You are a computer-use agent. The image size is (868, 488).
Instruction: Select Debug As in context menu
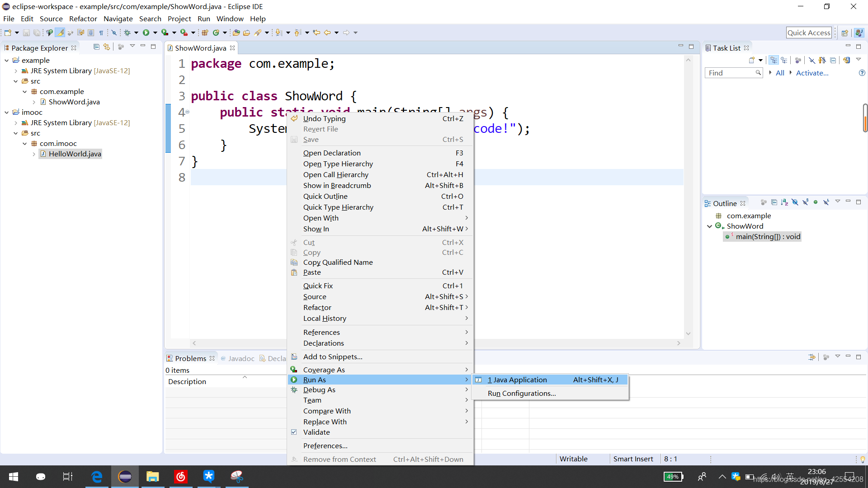click(x=380, y=390)
